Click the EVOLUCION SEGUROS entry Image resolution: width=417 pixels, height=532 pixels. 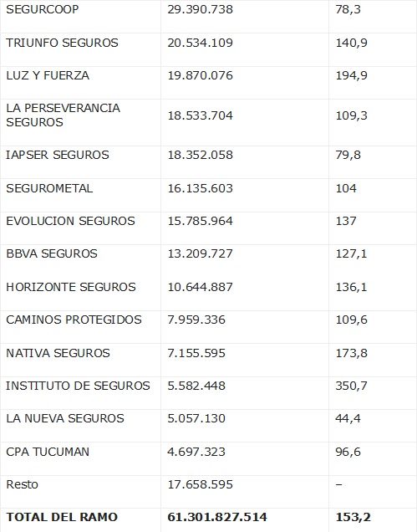70,221
